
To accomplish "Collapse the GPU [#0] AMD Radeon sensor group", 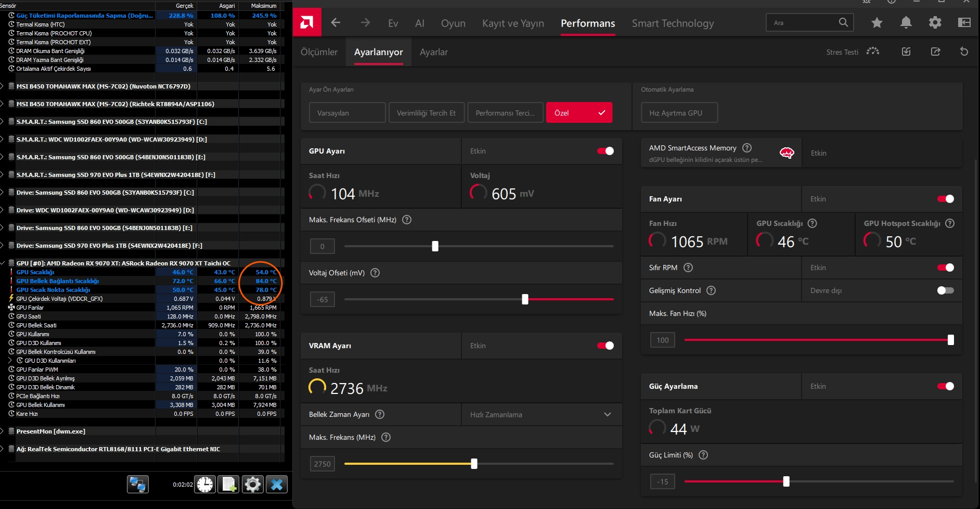I will 3,263.
